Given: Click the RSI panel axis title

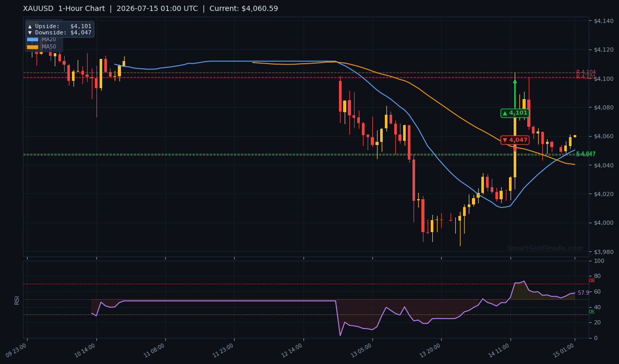Looking at the screenshot, I should point(17,300).
